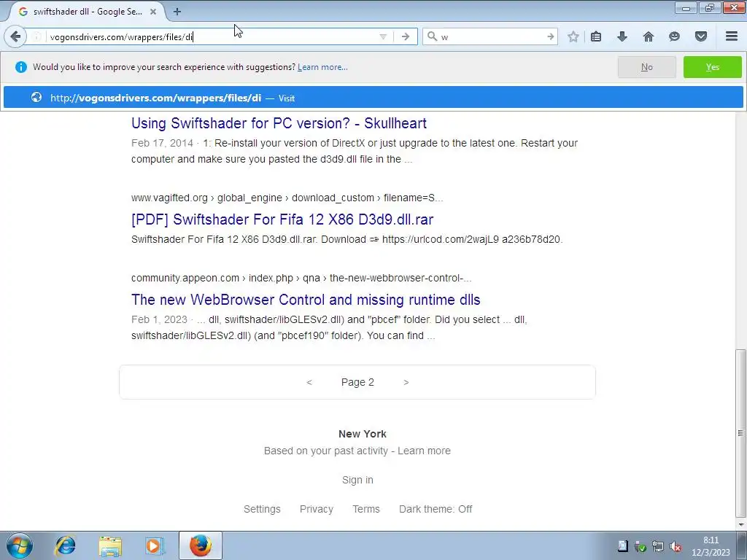Viewport: 747px width, 560px height.
Task: Open Using Swiftshader for PC version result
Action: point(279,123)
